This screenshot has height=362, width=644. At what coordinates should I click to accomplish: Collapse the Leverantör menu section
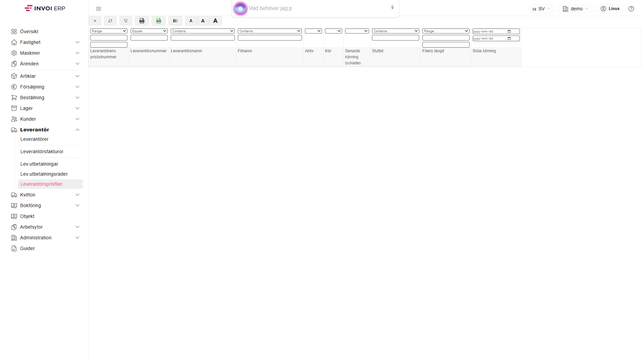coord(46,130)
